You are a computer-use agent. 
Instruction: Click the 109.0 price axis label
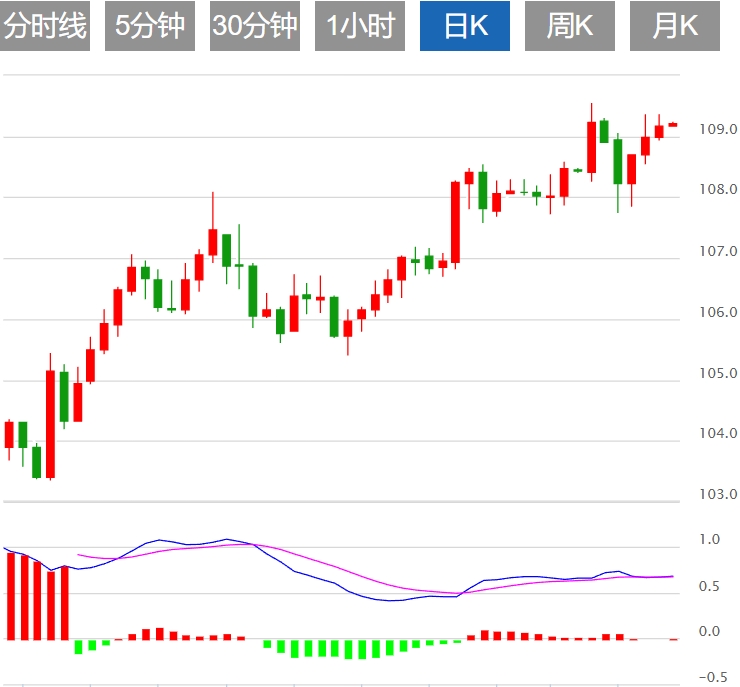pyautogui.click(x=718, y=129)
